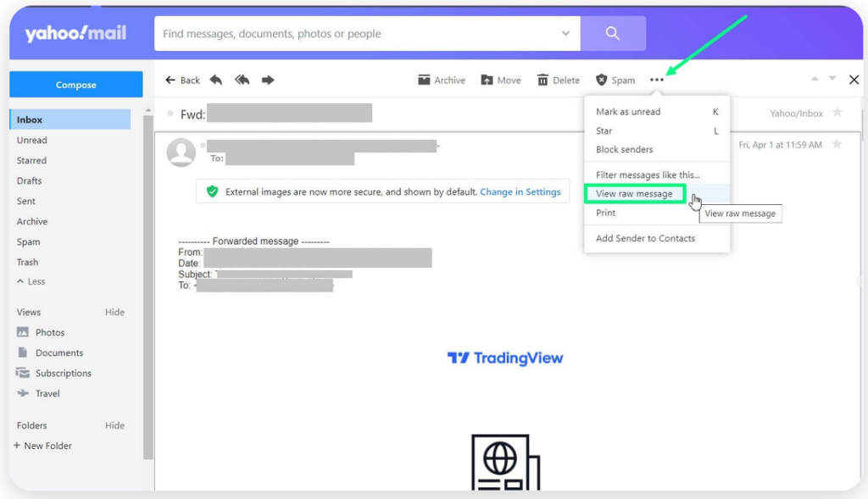Hide the Views section
The image size is (868, 499).
(114, 312)
